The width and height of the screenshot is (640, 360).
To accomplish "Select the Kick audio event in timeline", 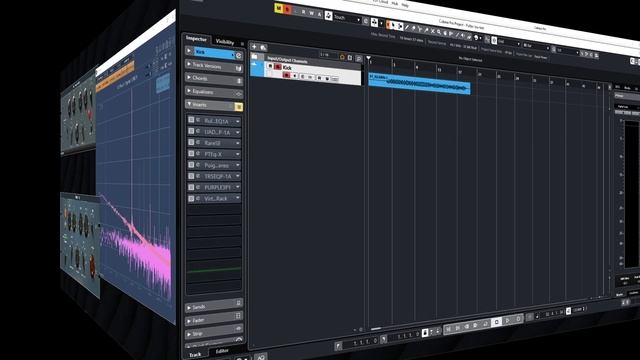I will pos(420,84).
